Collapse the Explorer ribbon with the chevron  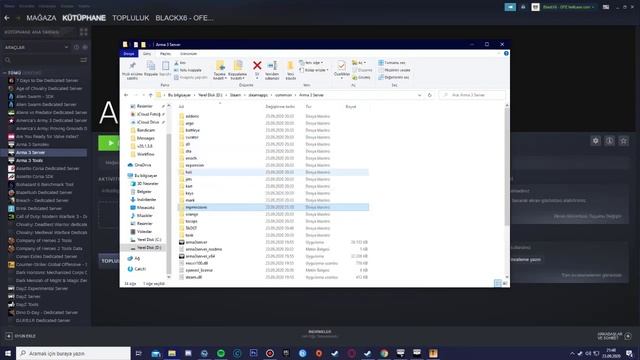click(499, 53)
